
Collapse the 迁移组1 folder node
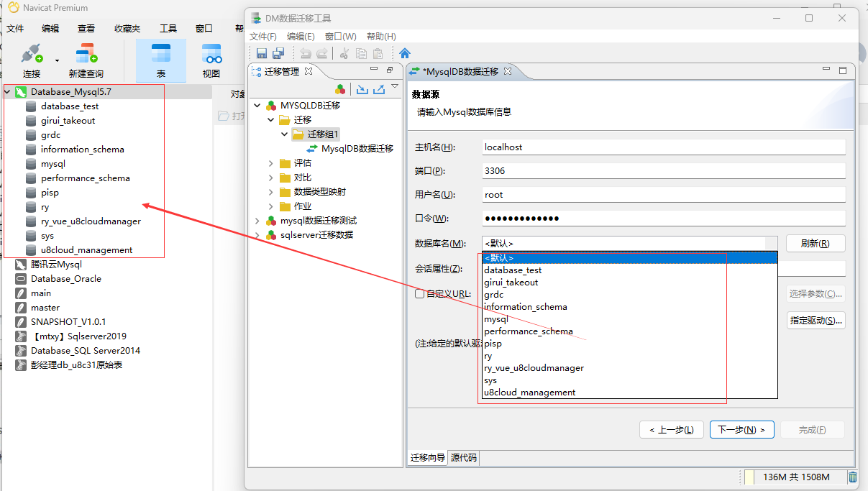point(285,134)
